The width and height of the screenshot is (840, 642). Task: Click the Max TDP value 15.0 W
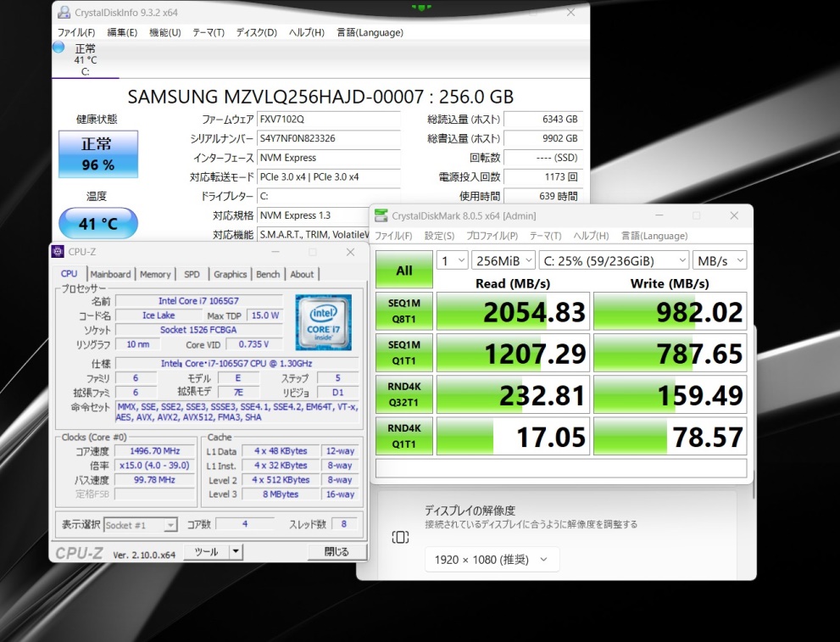tap(265, 315)
